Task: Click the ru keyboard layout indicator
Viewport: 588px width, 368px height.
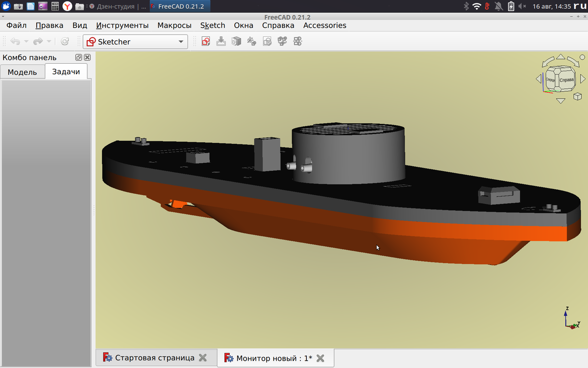Action: pyautogui.click(x=580, y=6)
